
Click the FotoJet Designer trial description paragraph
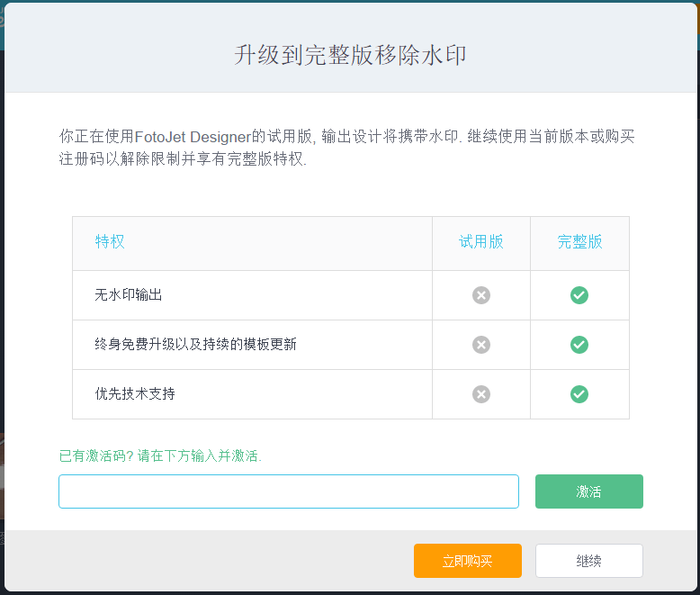point(346,148)
